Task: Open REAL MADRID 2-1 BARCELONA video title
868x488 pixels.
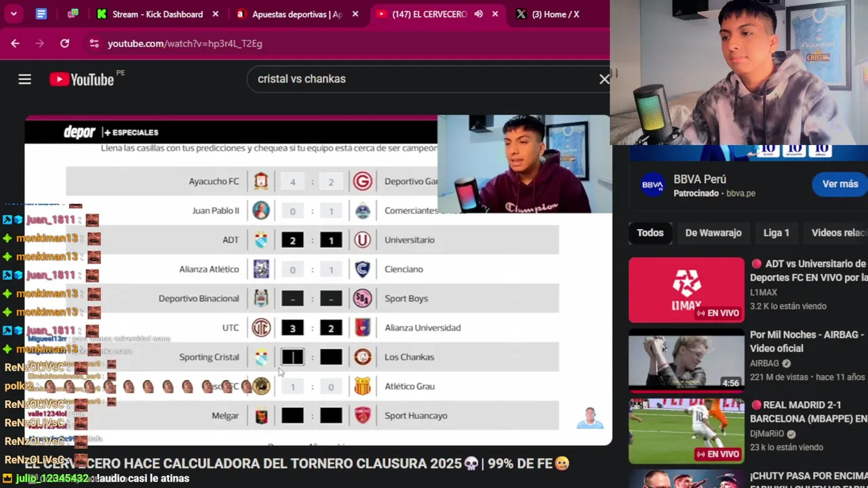Action: (x=808, y=411)
